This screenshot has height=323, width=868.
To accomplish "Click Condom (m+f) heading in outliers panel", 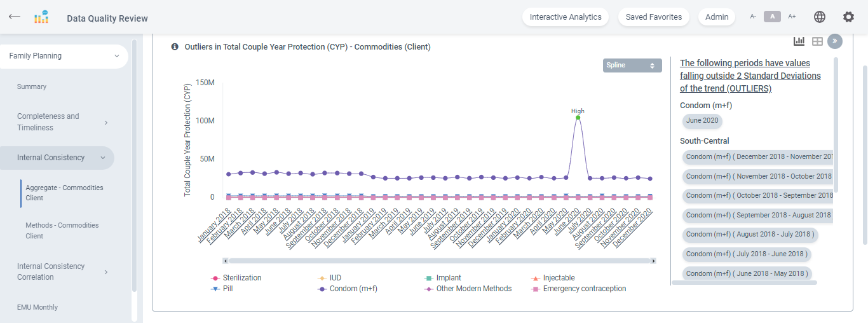I will [x=706, y=106].
